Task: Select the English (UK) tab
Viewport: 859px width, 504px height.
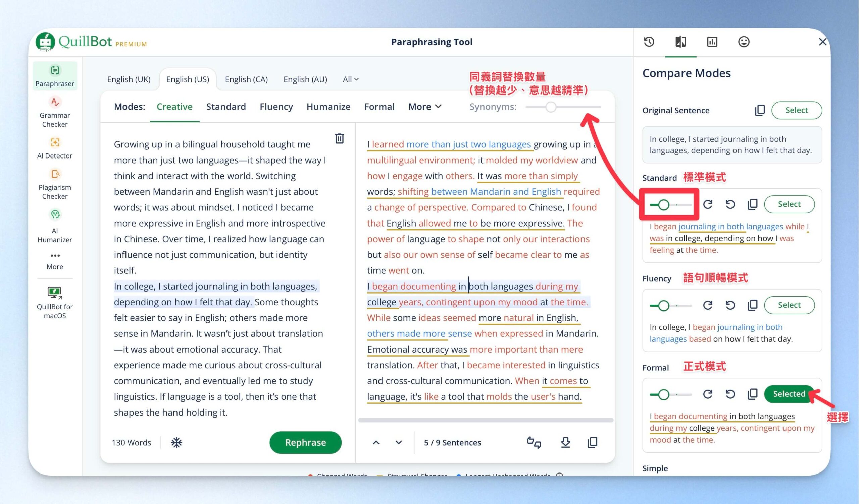Action: point(129,79)
